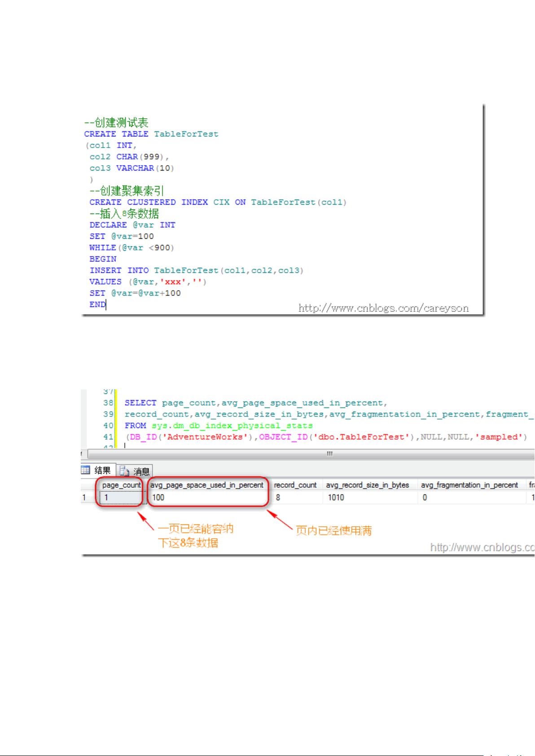Click the page_count column header
Image resolution: width=535 pixels, height=756 pixels.
pos(121,485)
